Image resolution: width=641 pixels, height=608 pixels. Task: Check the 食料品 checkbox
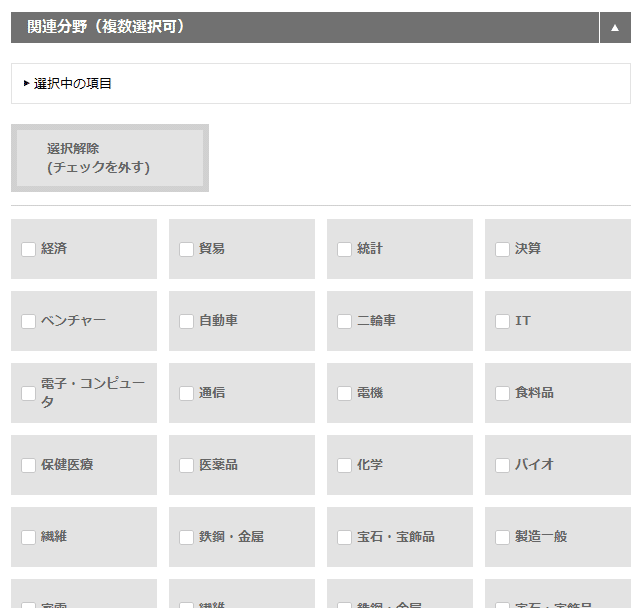(502, 393)
